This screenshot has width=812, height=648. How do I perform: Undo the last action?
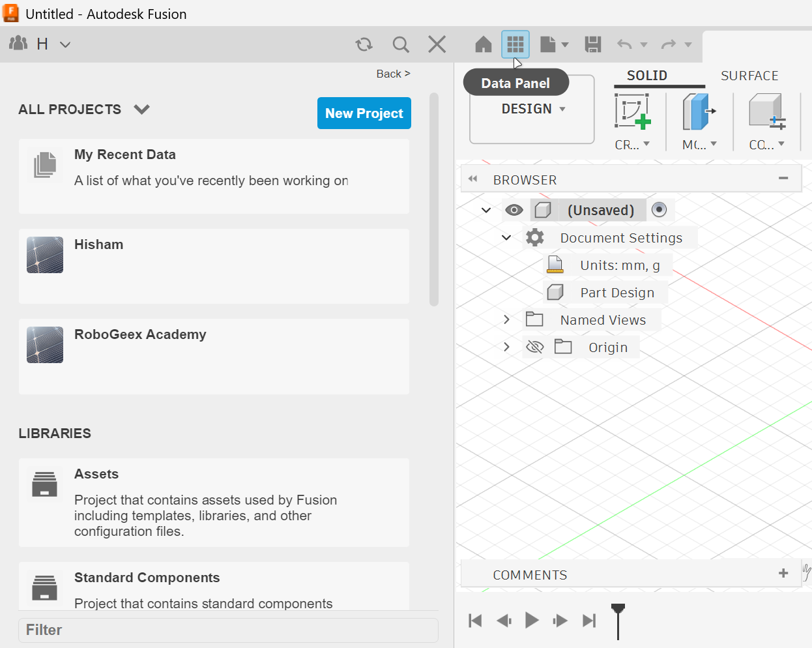point(624,44)
